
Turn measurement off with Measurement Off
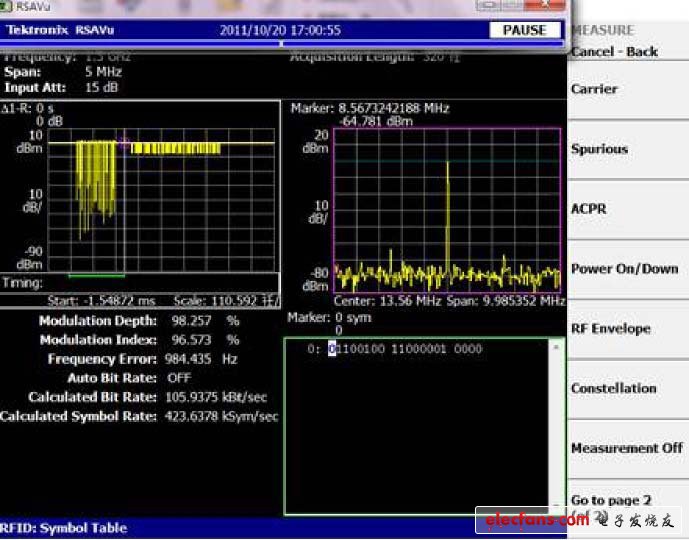pyautogui.click(x=626, y=448)
